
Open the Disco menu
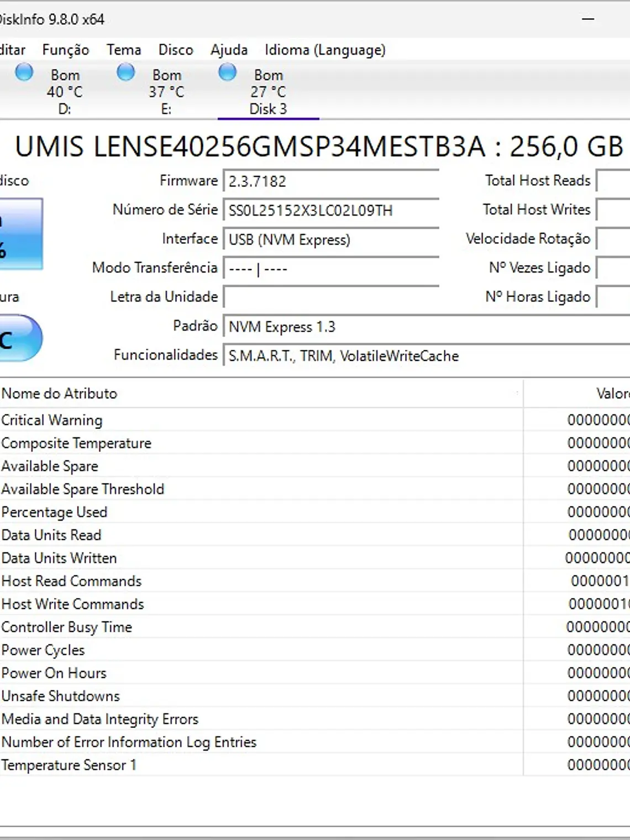(175, 50)
